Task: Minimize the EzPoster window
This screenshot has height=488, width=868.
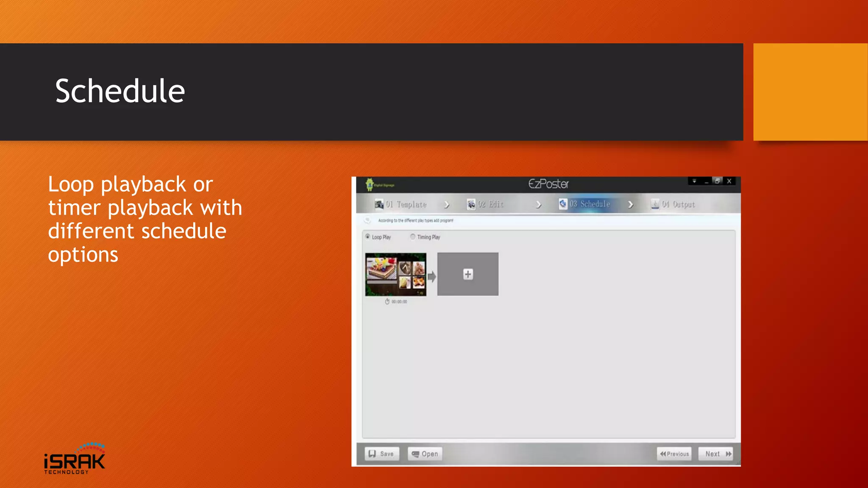Action: [x=706, y=181]
